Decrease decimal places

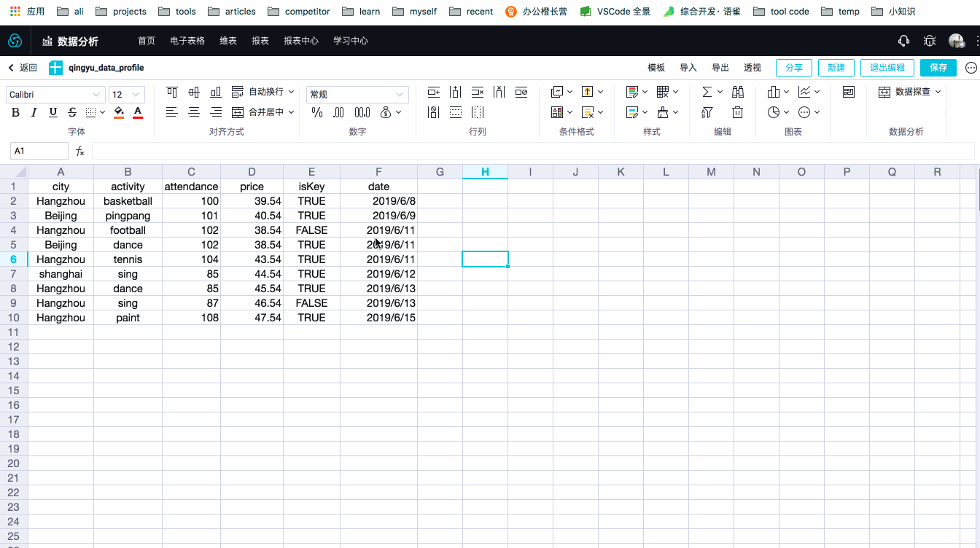click(x=339, y=112)
